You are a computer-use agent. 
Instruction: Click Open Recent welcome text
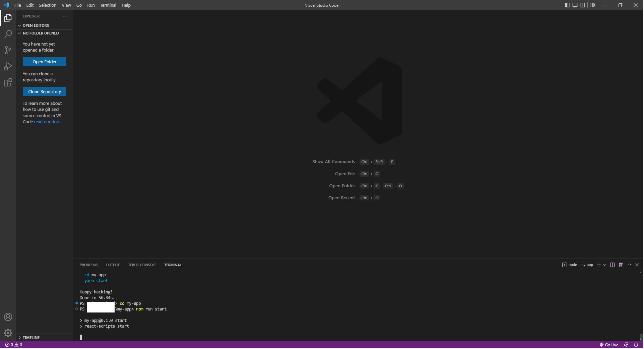342,198
